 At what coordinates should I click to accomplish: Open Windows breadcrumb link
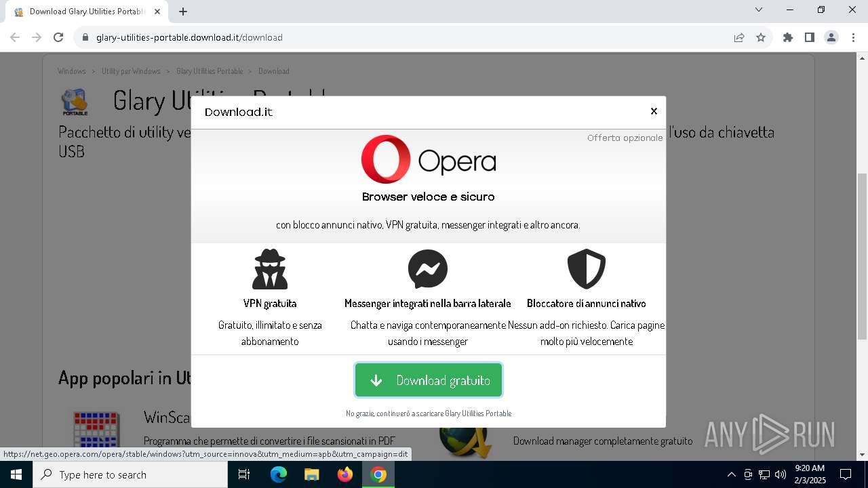[x=72, y=71]
